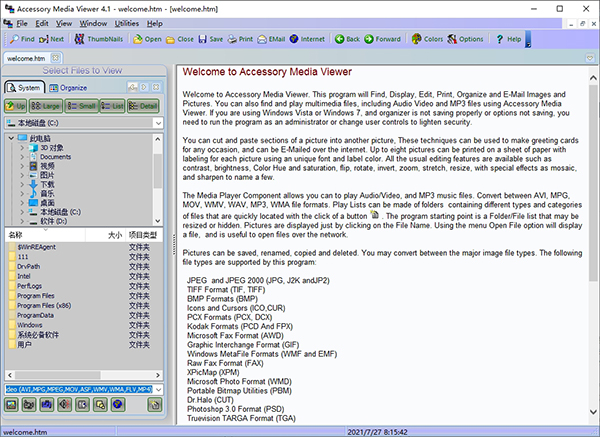Expand the 本地磁盘 (C:) tree node
Screen dimensions: 600x437
[x=22, y=212]
